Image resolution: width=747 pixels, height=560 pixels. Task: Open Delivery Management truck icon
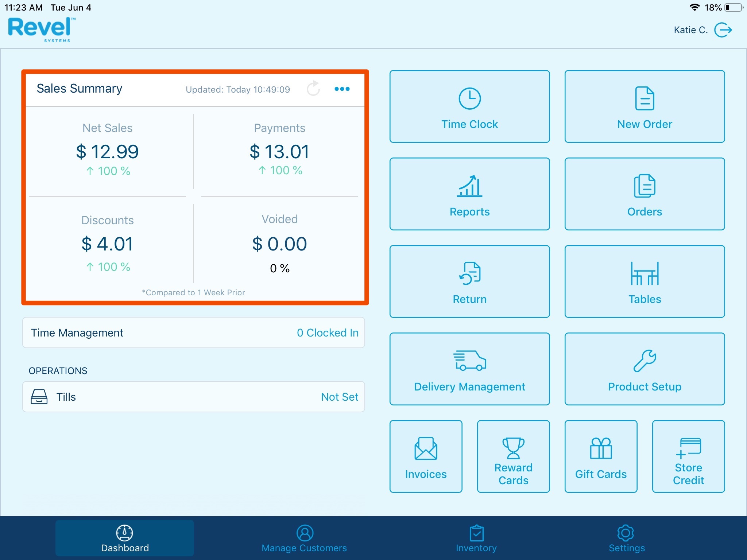tap(469, 361)
